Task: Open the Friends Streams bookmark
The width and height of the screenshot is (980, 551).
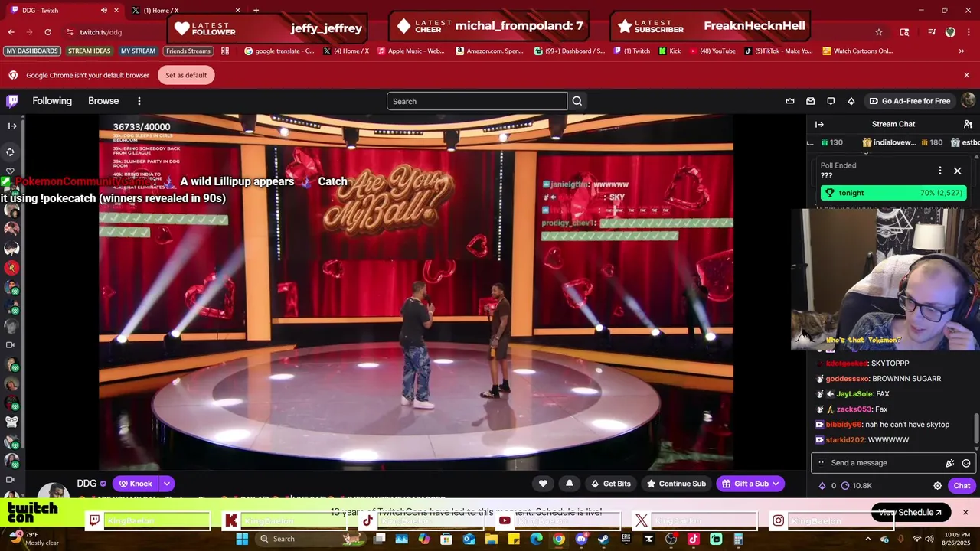Action: coord(188,51)
